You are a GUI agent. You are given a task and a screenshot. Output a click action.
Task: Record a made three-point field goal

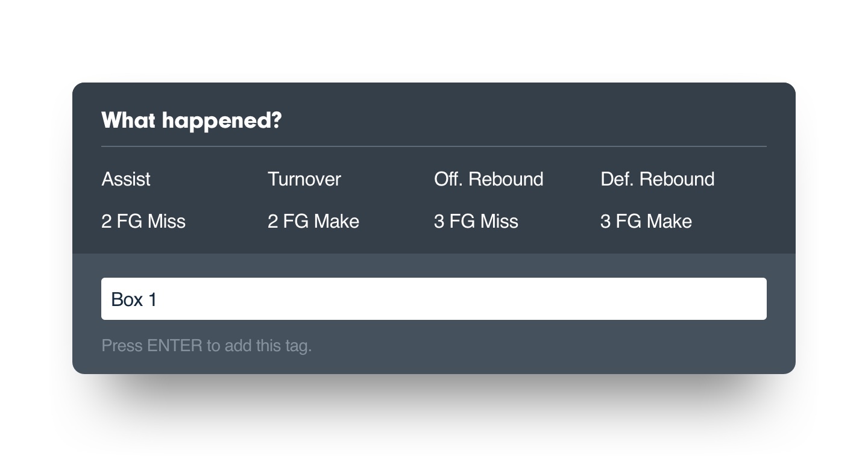coord(646,221)
